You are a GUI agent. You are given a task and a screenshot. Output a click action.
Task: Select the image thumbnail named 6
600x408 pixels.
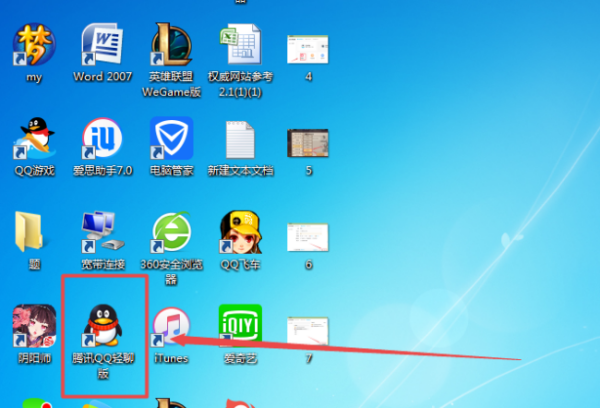click(x=308, y=237)
